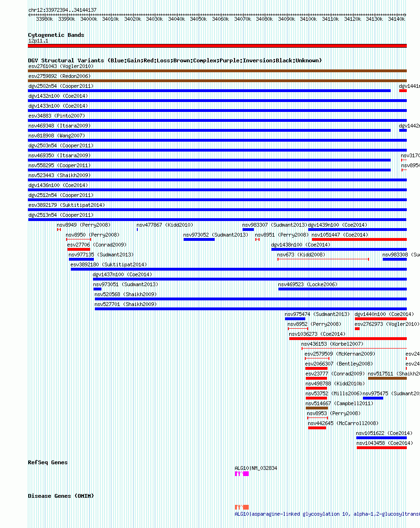
Task: Click the nsv442645 (McCarroll2008) red bar
Action: point(317,428)
